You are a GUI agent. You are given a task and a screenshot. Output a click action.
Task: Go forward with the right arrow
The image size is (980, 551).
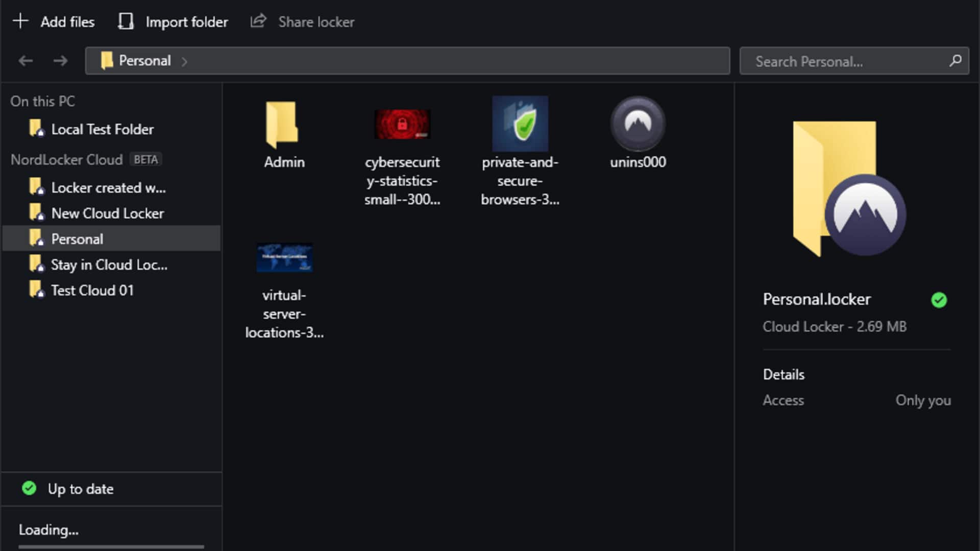[x=60, y=61]
